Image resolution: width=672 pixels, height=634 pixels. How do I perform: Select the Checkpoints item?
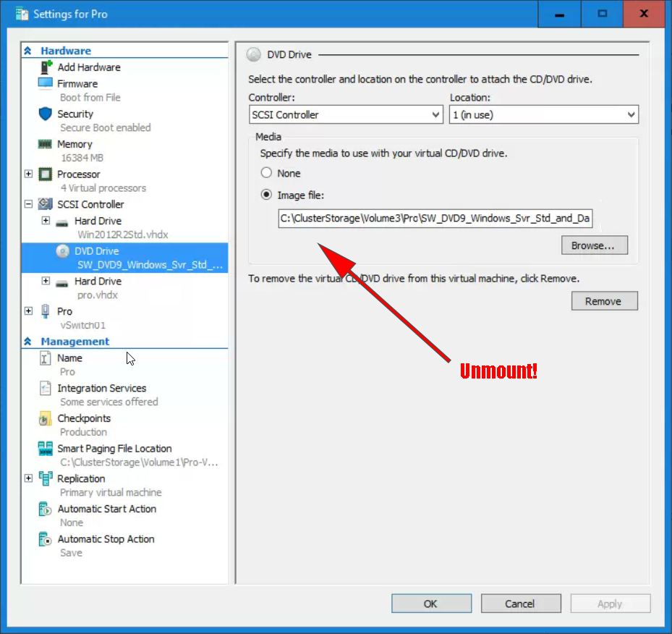pos(84,418)
